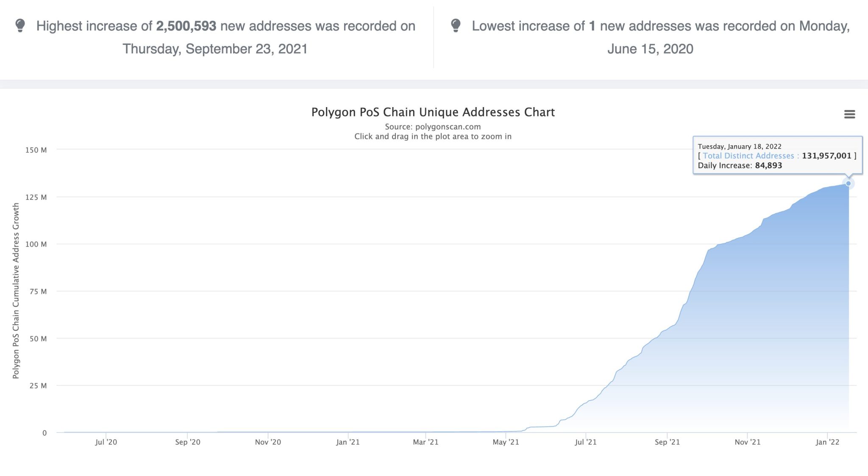Click the Jul '20 x-axis label
The image size is (868, 476).
tap(106, 442)
